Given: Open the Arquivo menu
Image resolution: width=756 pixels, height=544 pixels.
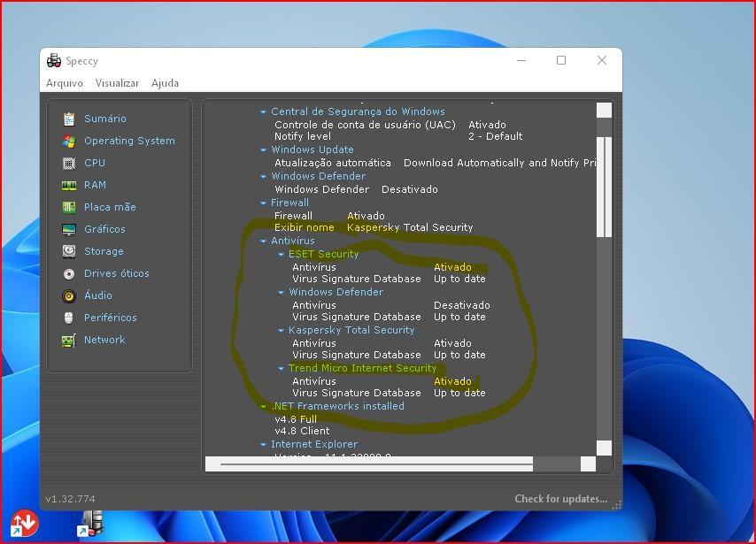Looking at the screenshot, I should [x=65, y=83].
